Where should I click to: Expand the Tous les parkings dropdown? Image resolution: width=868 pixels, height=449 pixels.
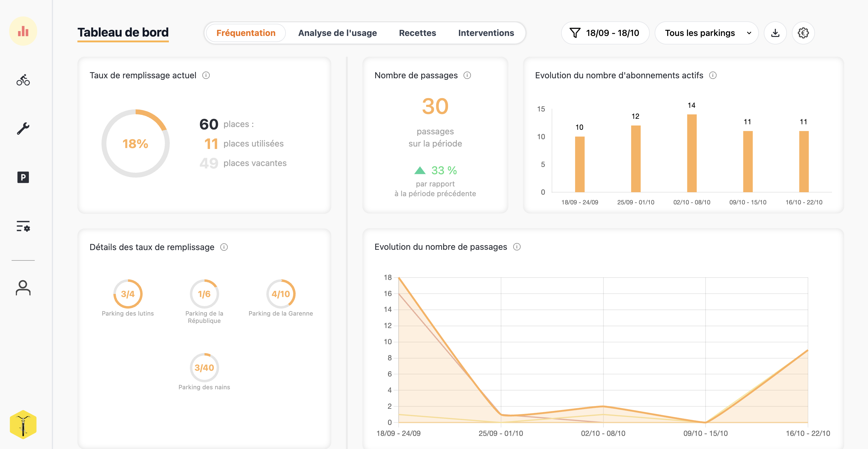[706, 33]
